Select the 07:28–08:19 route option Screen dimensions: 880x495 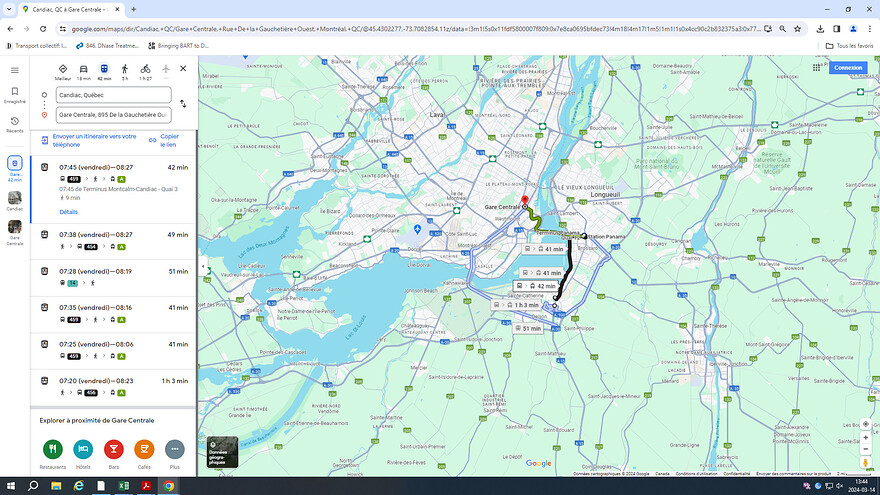pyautogui.click(x=114, y=278)
